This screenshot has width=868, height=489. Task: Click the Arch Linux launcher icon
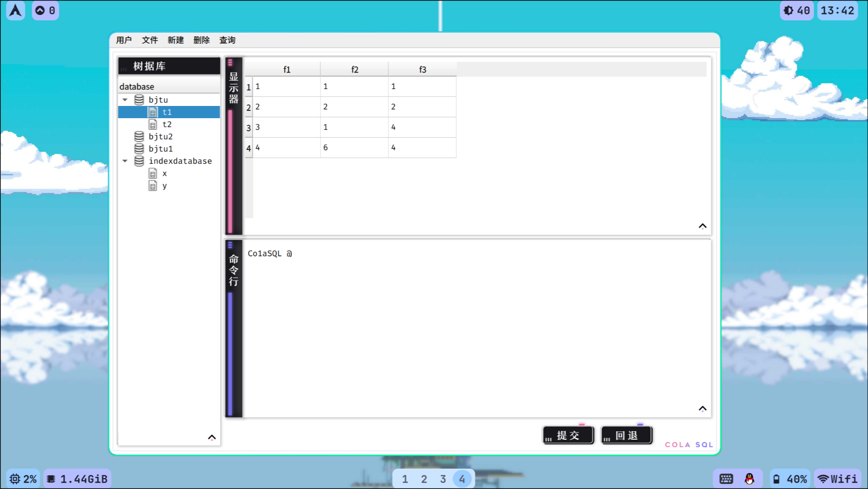pyautogui.click(x=16, y=10)
